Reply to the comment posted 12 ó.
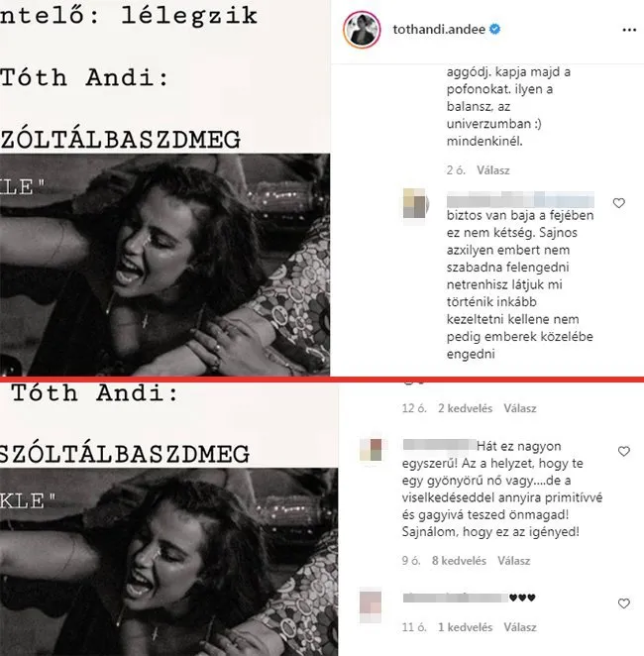This screenshot has width=644, height=656. point(520,408)
